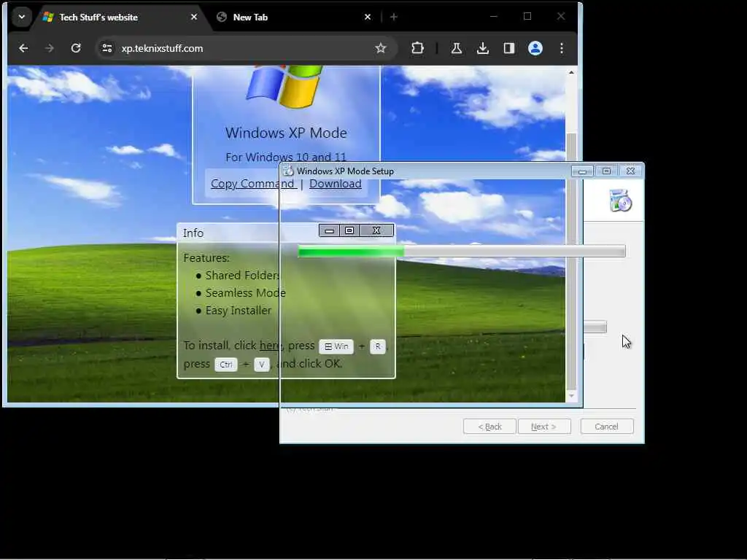Image resolution: width=747 pixels, height=560 pixels.
Task: Click the 'Shared Folders' feature text
Action: pos(242,275)
